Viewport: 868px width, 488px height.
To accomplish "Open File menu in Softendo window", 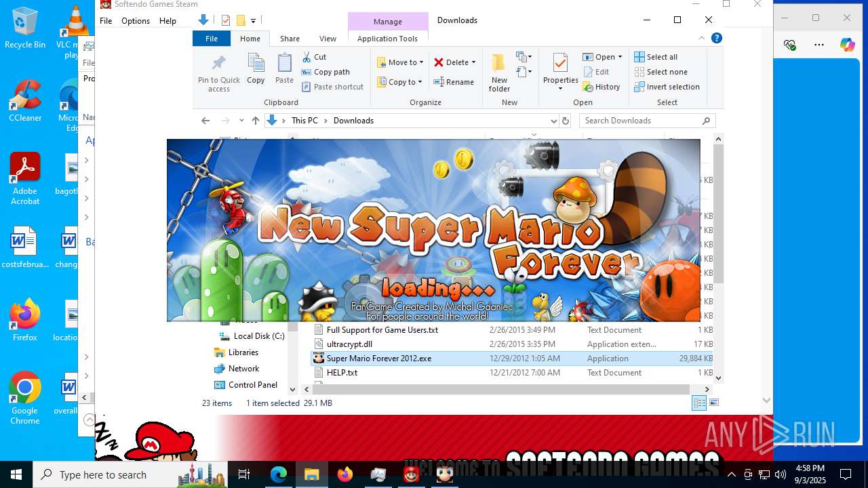I will point(106,21).
